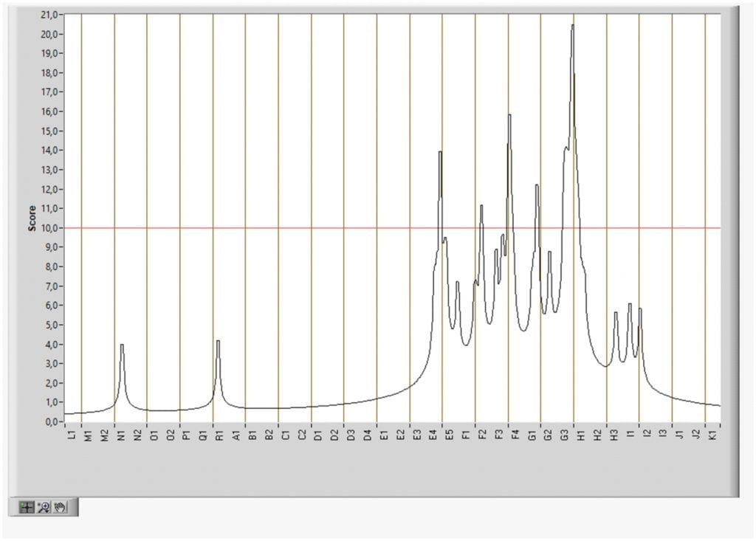
Task: Click the 'N1' x-axis label
Action: [x=122, y=435]
